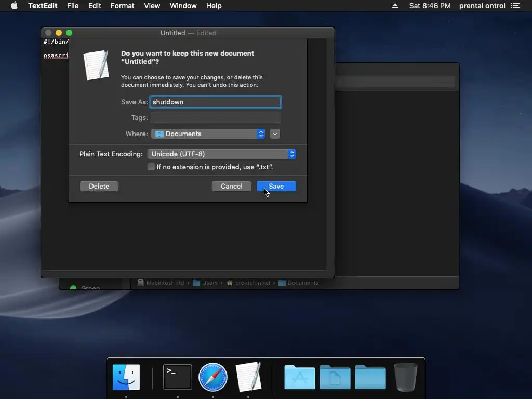Open the Documents folder in Dock
The width and height of the screenshot is (532, 399).
[x=335, y=377]
